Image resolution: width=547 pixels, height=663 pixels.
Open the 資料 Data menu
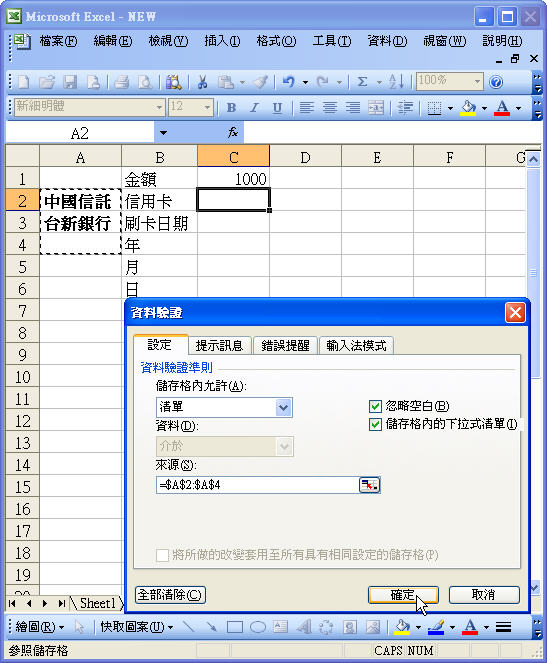[387, 41]
